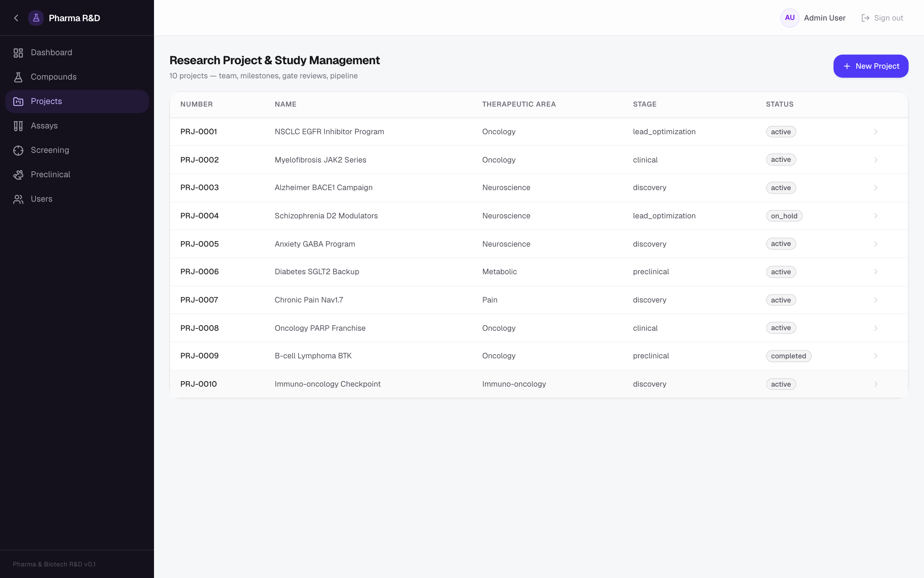Click the Compounds flask icon

click(18, 77)
